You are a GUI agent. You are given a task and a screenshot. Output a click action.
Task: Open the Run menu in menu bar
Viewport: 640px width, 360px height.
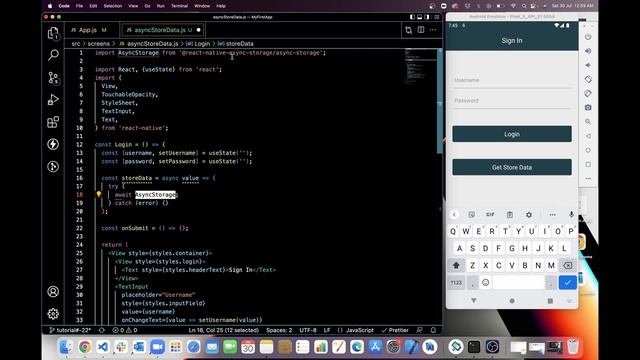[161, 6]
